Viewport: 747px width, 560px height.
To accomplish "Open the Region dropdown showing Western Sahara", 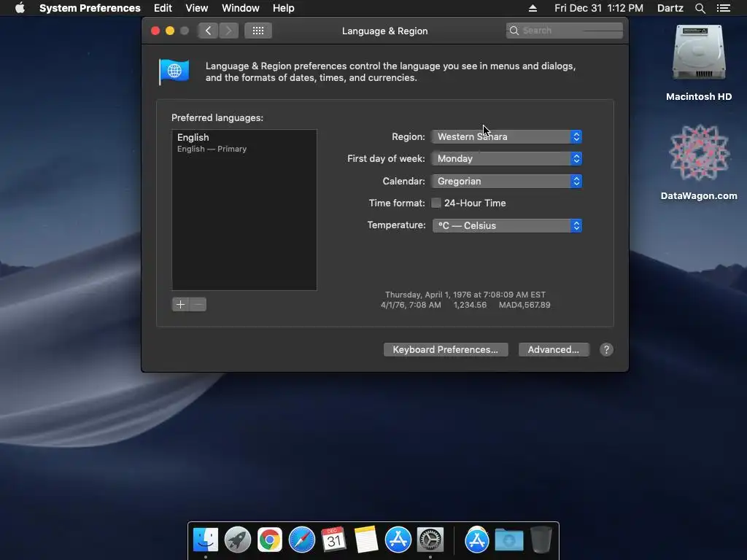I will (506, 136).
